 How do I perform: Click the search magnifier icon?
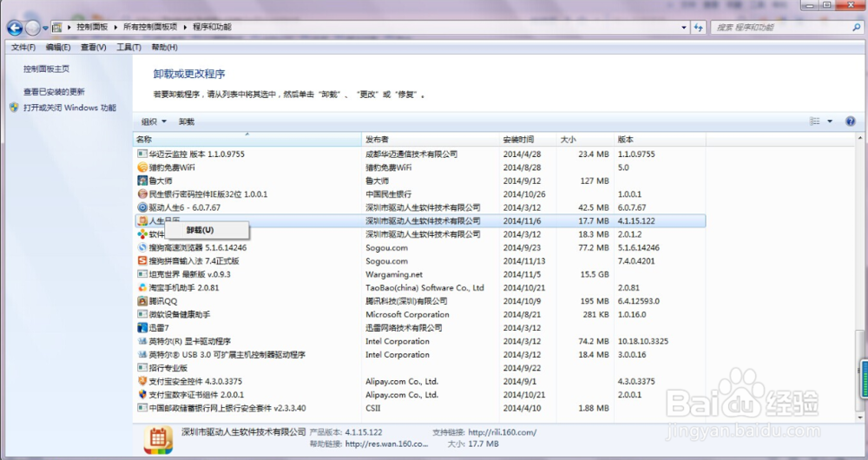pyautogui.click(x=857, y=27)
